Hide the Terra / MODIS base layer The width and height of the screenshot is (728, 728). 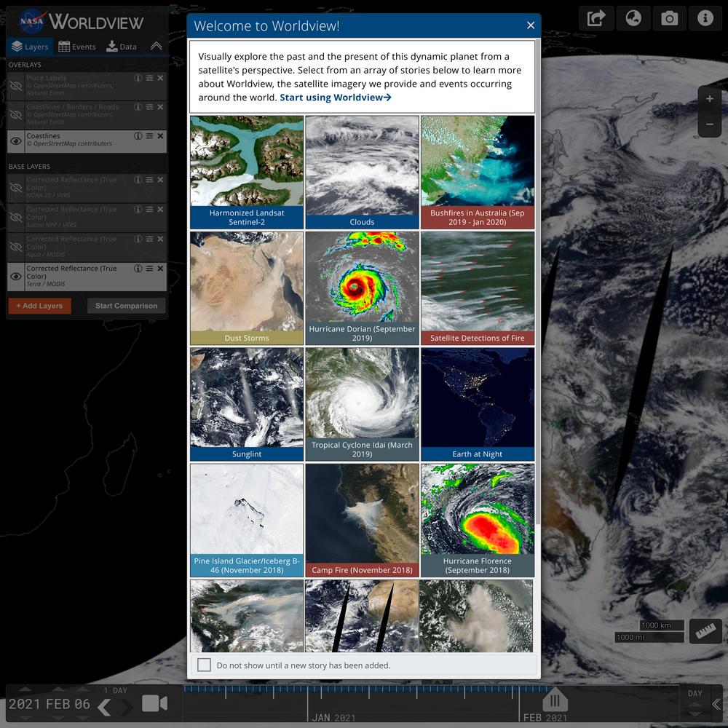(16, 276)
